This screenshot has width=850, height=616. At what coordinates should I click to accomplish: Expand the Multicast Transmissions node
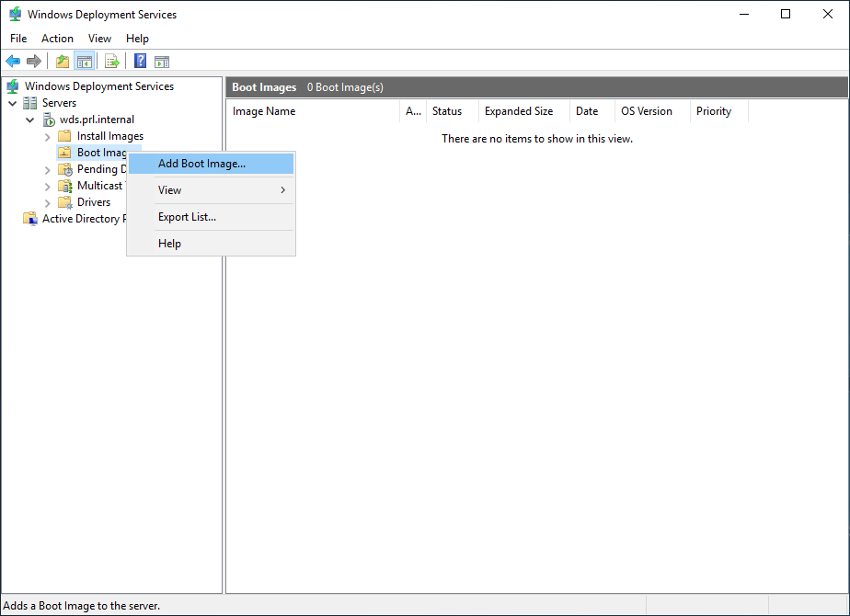point(48,187)
